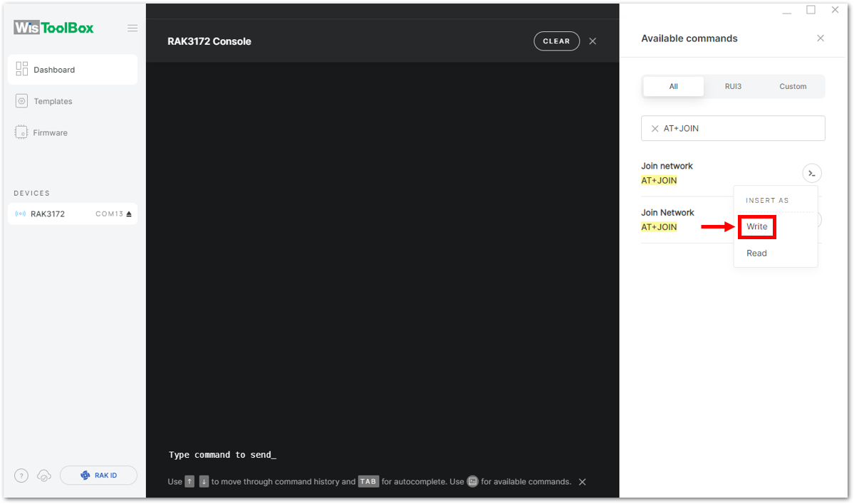Click the cloud sync icon
This screenshot has height=504, width=854.
click(x=44, y=476)
